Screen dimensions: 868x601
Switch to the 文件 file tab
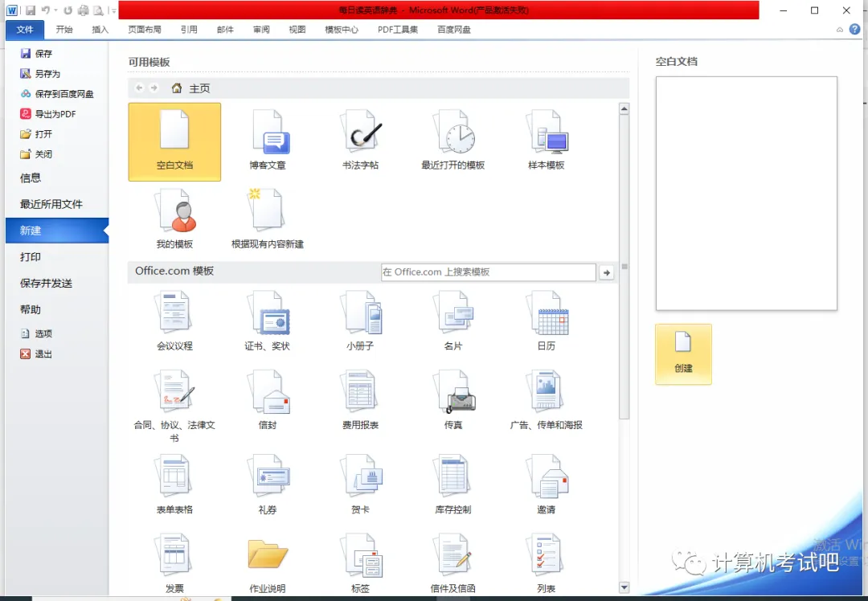[25, 30]
